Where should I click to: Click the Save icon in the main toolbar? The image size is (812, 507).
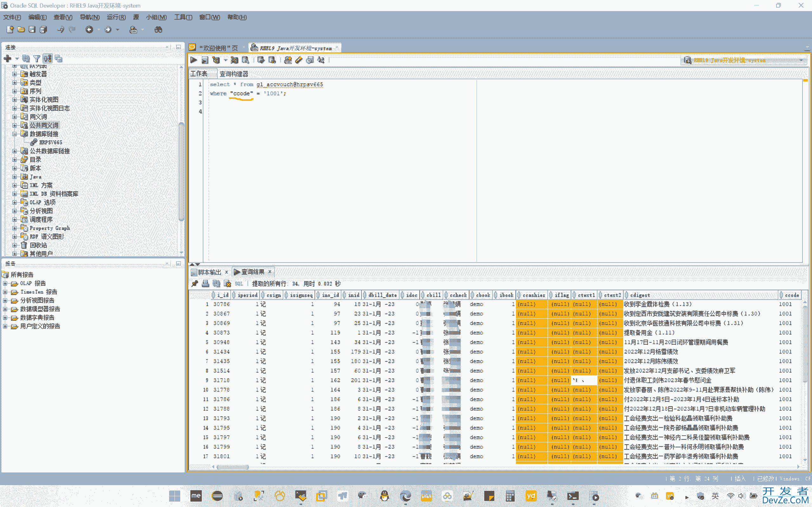[x=32, y=29]
